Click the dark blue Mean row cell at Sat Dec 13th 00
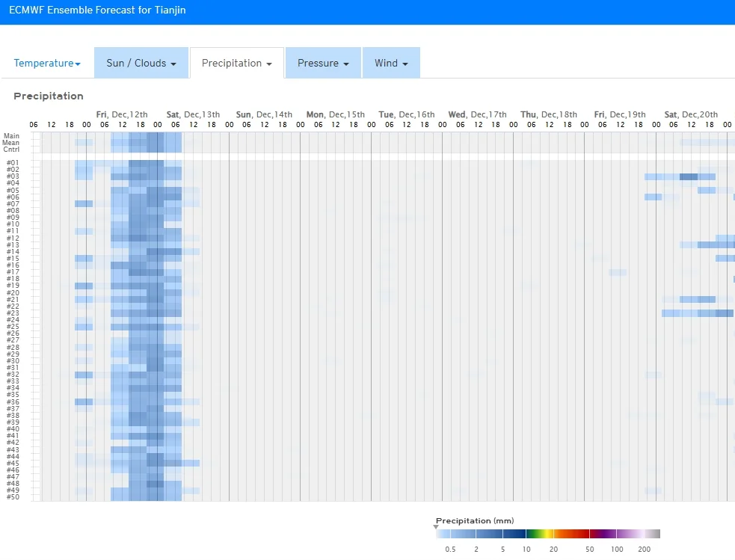Image resolution: width=735 pixels, height=560 pixels. coord(155,143)
